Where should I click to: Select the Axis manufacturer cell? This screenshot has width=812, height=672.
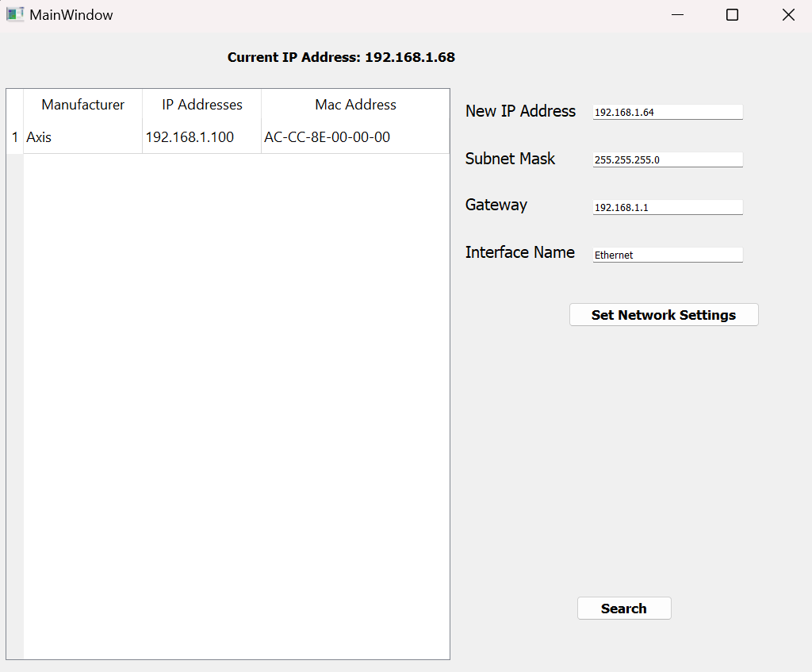click(x=83, y=137)
